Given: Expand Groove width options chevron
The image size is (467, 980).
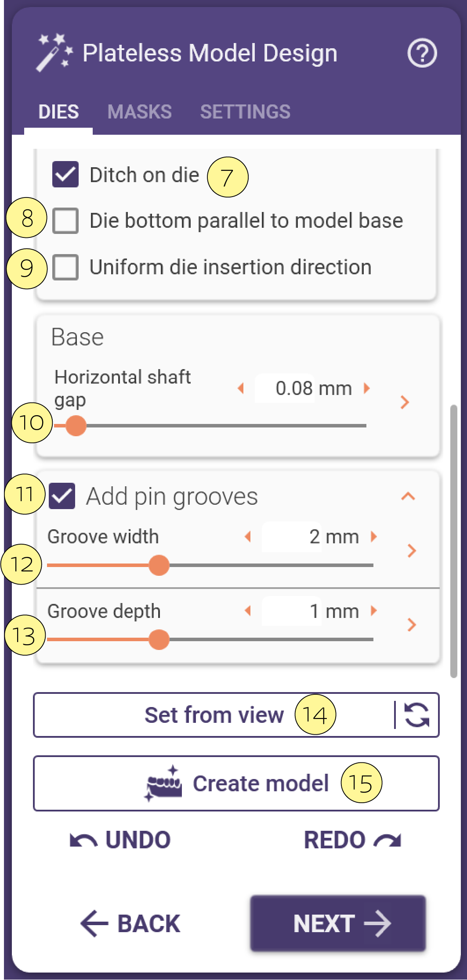Looking at the screenshot, I should (x=412, y=550).
